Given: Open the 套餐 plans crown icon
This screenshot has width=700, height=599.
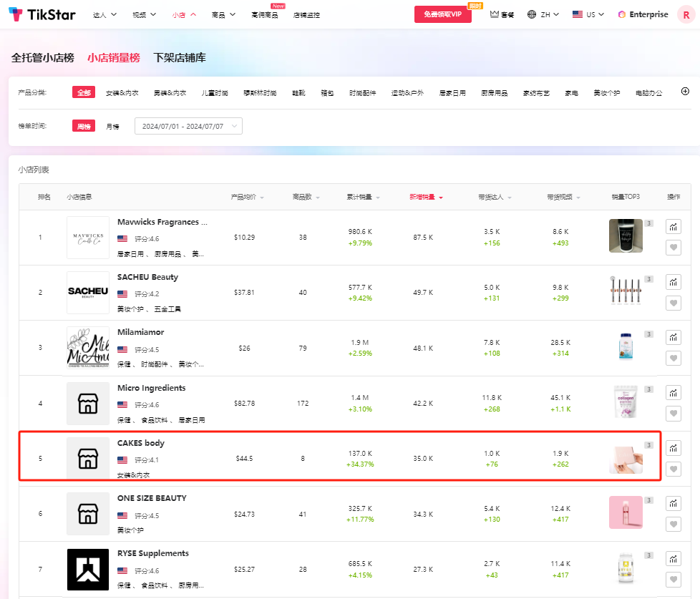Looking at the screenshot, I should coord(502,15).
